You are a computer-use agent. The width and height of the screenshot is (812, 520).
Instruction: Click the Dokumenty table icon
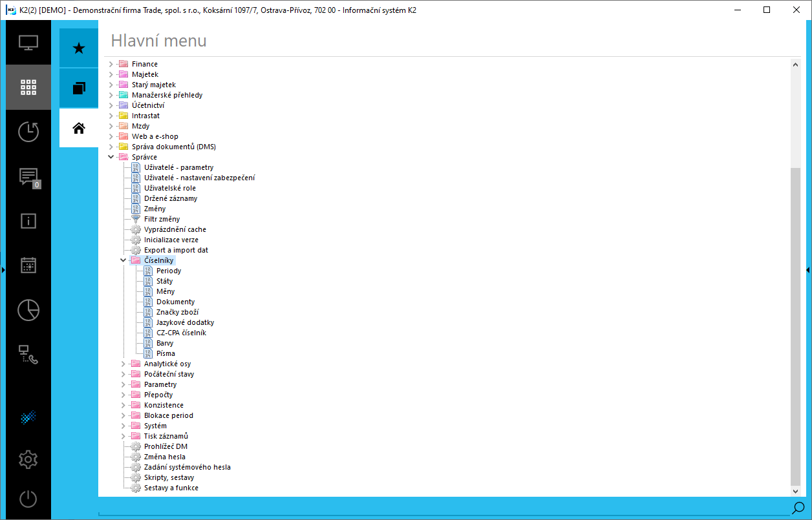pos(148,302)
